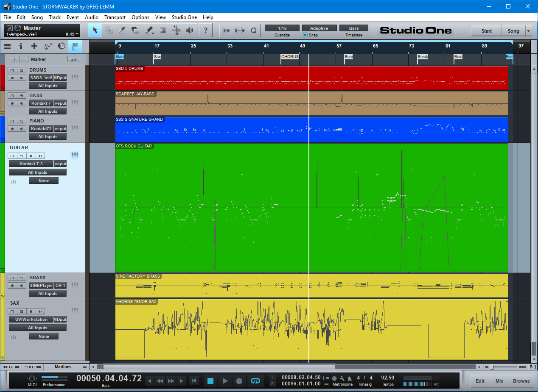538x392 pixels.
Task: Click the wrench icon in the transport
Action: tap(342, 378)
